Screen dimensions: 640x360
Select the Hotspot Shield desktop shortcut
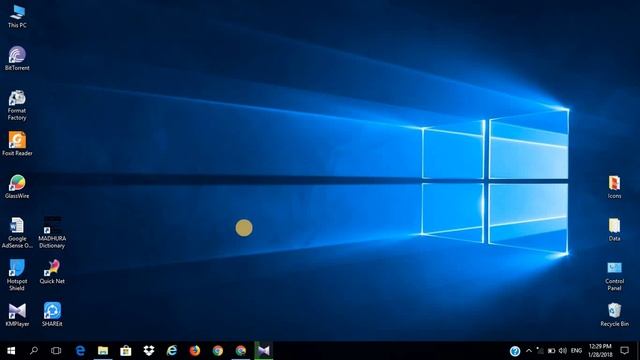click(x=17, y=275)
